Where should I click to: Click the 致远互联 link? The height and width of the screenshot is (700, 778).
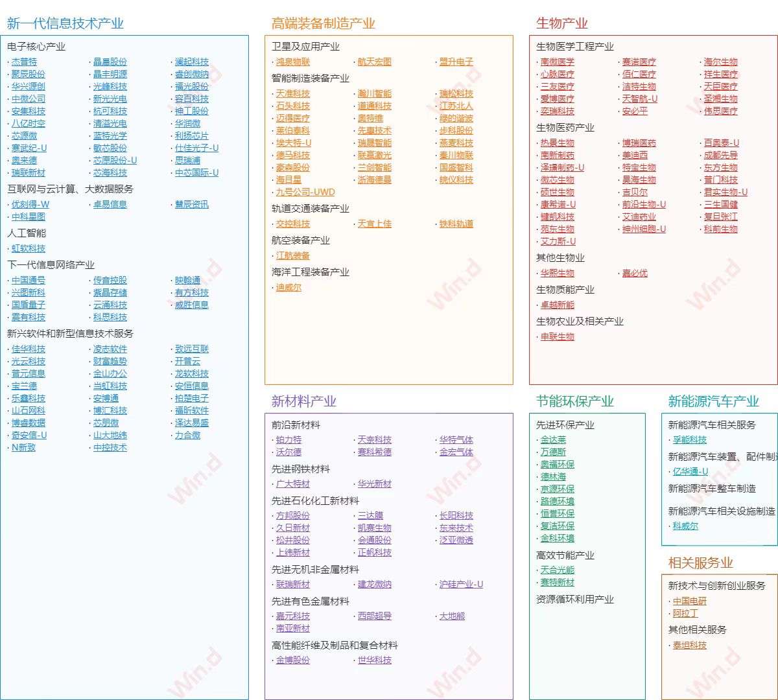click(192, 349)
